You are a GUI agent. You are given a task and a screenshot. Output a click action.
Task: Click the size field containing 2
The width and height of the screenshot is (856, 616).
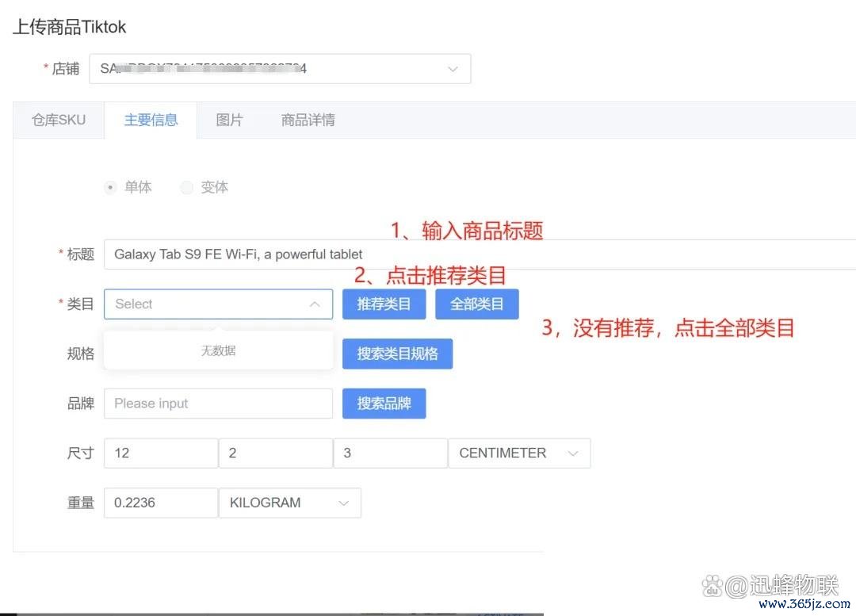click(276, 453)
